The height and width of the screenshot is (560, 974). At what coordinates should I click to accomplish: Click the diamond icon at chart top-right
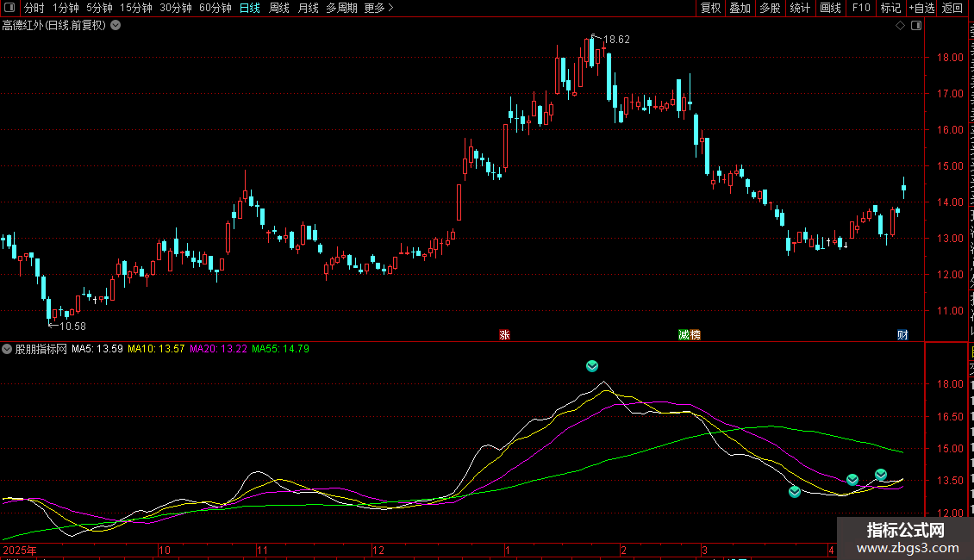(x=900, y=26)
